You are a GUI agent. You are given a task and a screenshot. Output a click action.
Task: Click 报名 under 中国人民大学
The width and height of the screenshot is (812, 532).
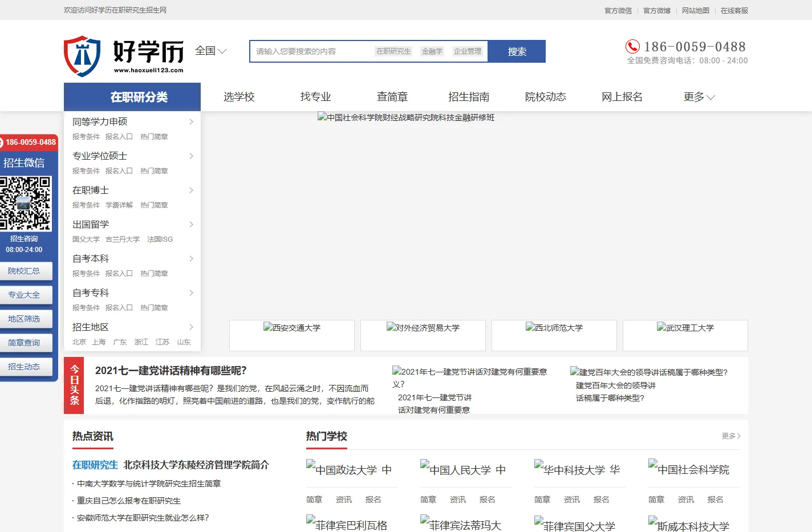488,499
